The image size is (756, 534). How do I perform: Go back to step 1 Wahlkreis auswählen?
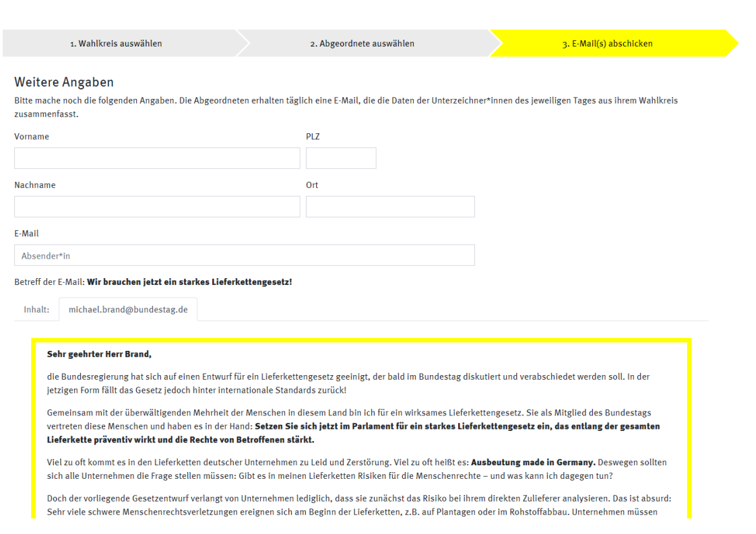click(116, 44)
